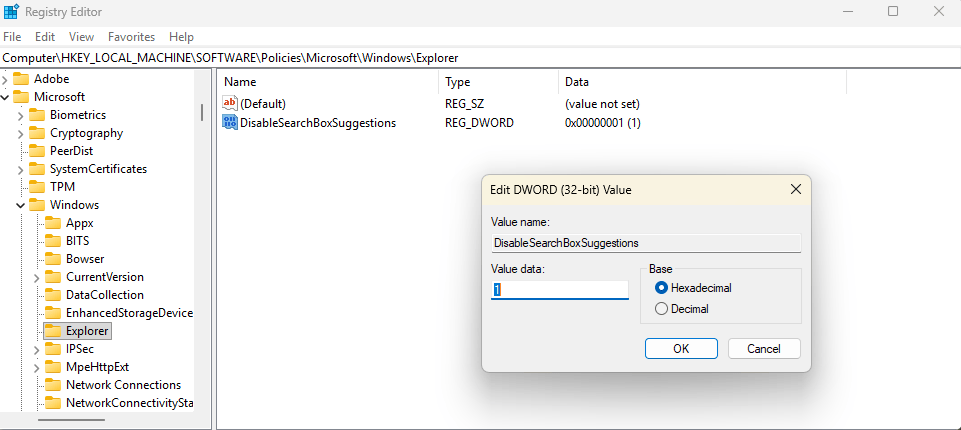Image resolution: width=961 pixels, height=430 pixels.
Task: Expand the Biometrics tree node
Action: point(21,115)
